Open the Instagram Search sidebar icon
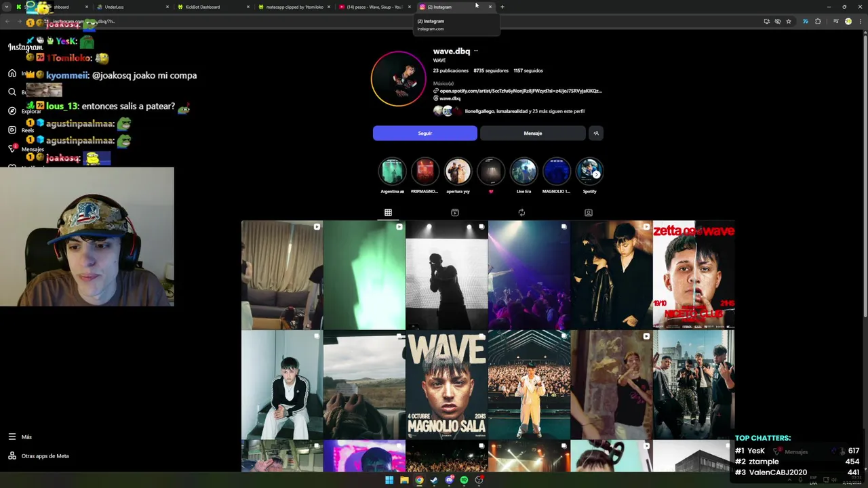Screen dimensions: 868x488 (12, 91)
